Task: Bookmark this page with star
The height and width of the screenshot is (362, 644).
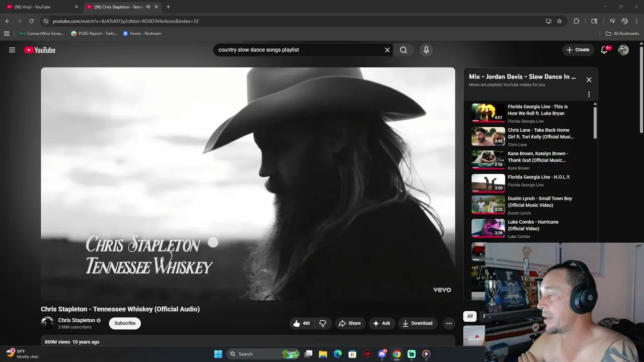Action: click(559, 21)
